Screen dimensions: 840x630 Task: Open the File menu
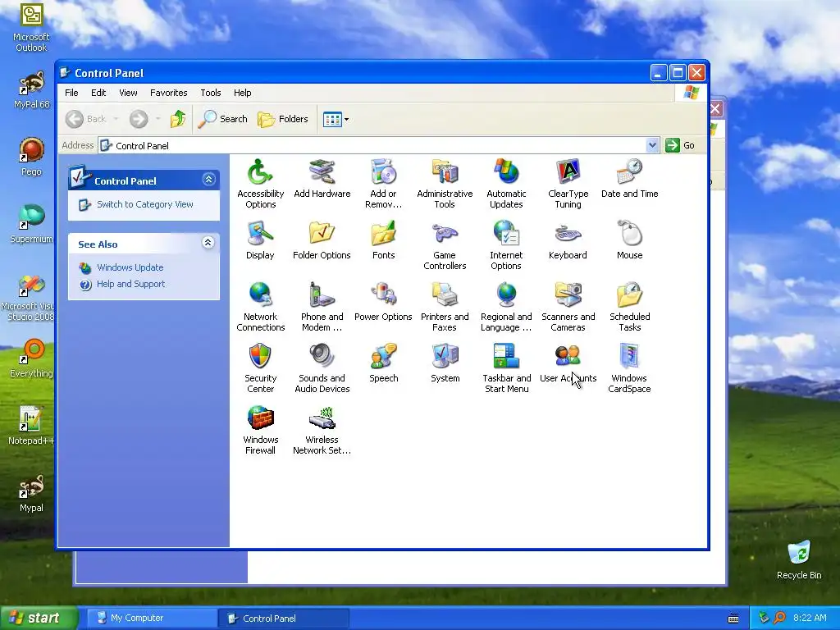click(x=71, y=93)
